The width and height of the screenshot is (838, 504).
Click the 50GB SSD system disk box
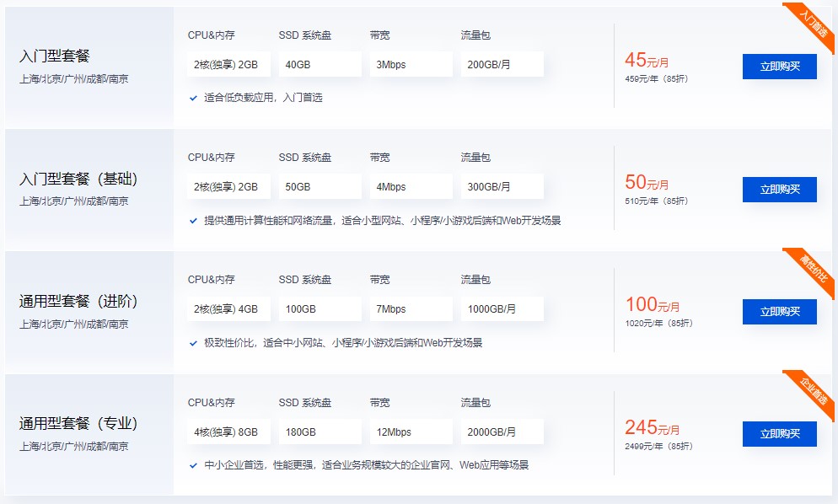(320, 186)
